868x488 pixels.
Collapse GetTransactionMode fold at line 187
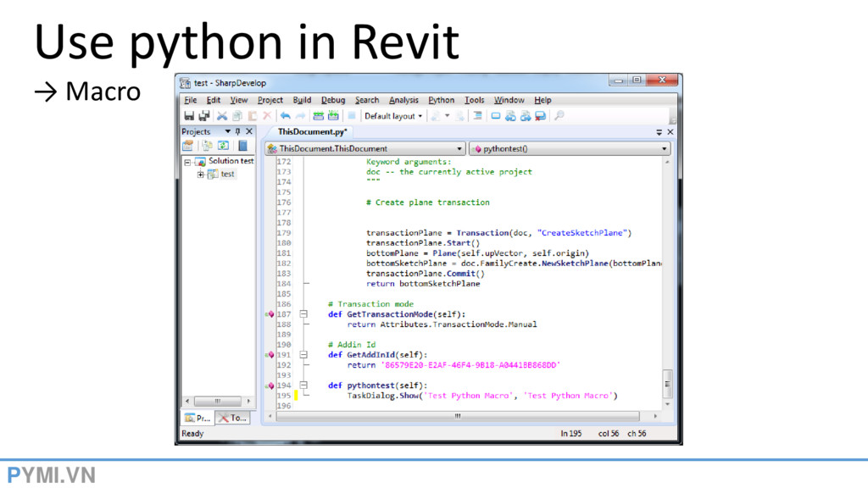[x=303, y=314]
